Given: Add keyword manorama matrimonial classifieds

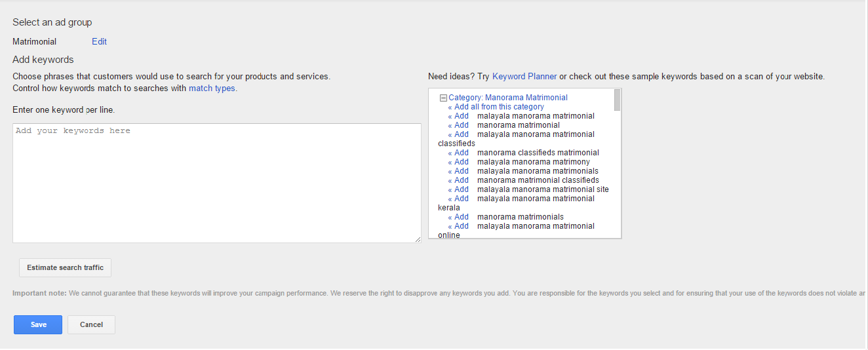Looking at the screenshot, I should [458, 180].
